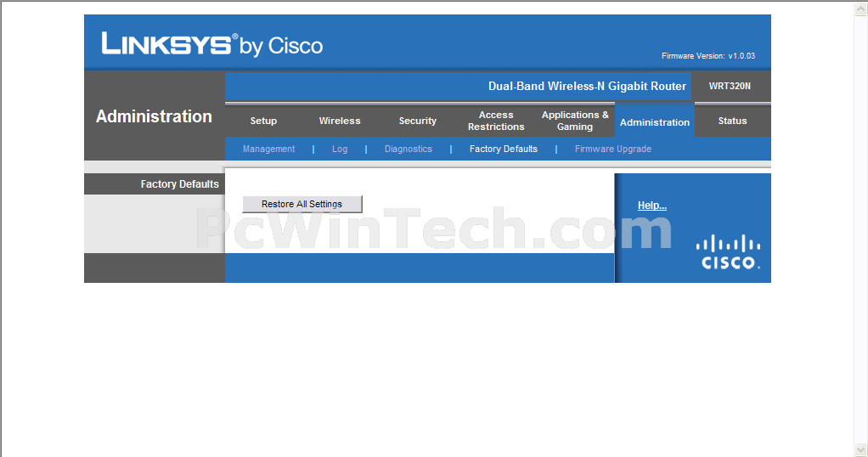This screenshot has width=868, height=457.
Task: Click the large Administration heading
Action: pyautogui.click(x=154, y=116)
